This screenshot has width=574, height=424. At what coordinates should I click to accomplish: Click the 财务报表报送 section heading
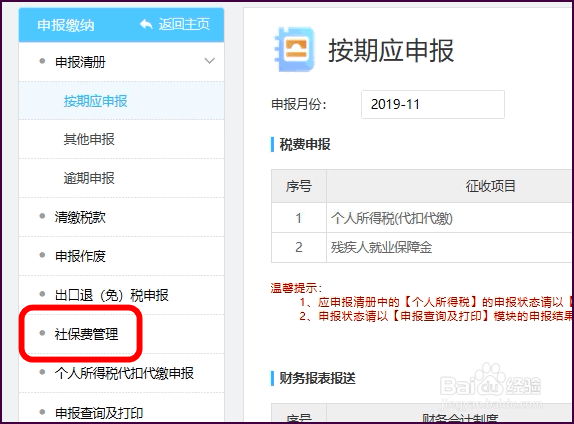coord(317,378)
